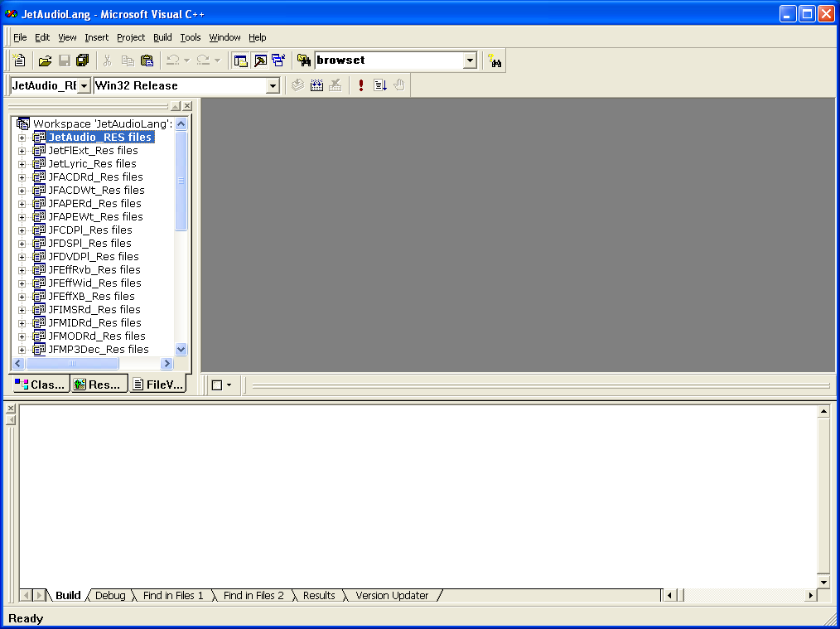
Task: Click the workspace tree scroll up arrow
Action: pos(181,123)
